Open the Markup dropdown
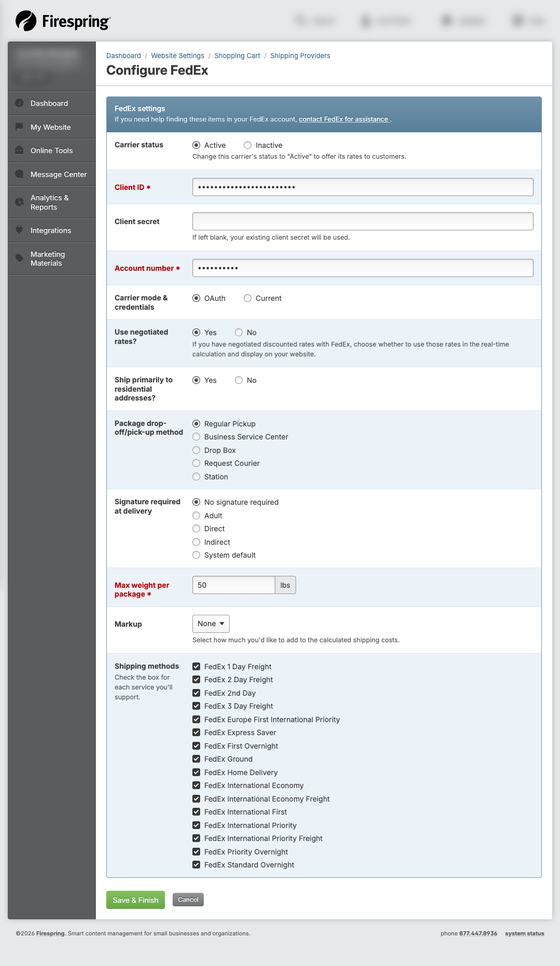 point(211,624)
